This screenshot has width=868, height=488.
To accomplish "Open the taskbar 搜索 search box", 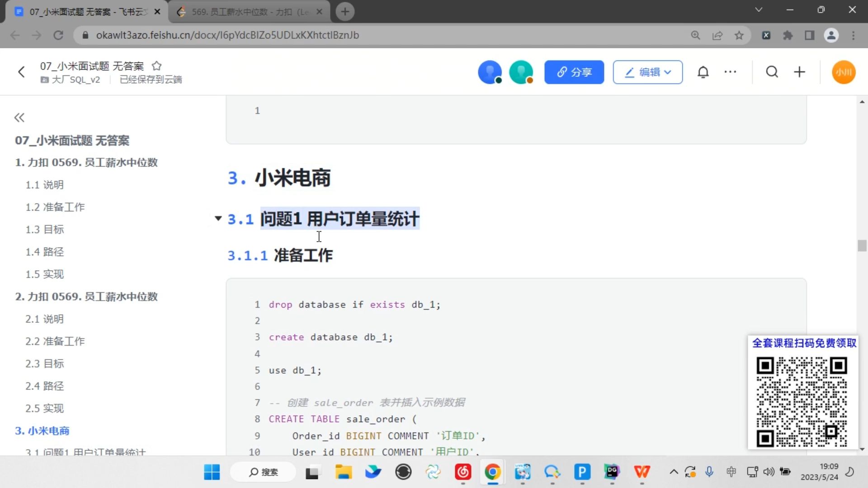I will pos(264,472).
